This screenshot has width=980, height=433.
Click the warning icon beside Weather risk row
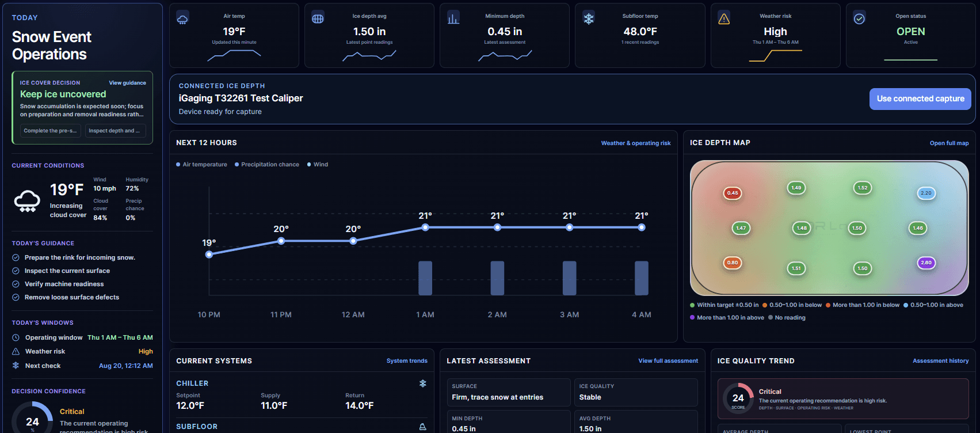[16, 351]
